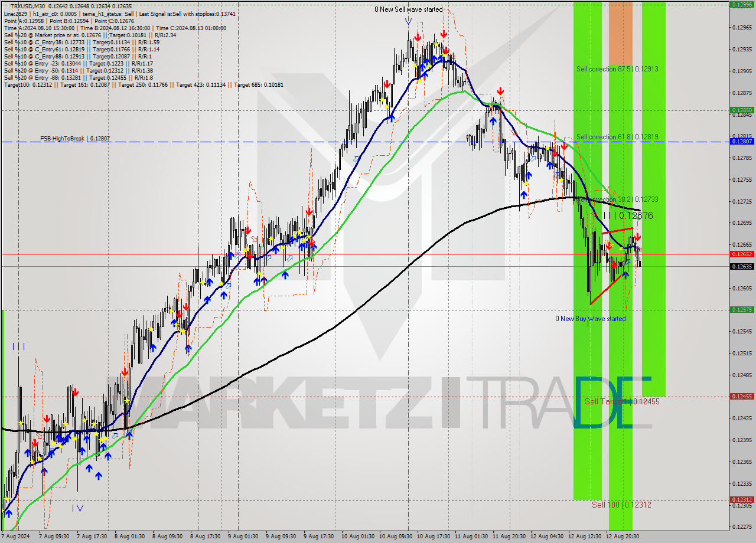This screenshot has height=543, width=756.
Task: Click the 0.12515 price axis label
Action: (x=742, y=353)
